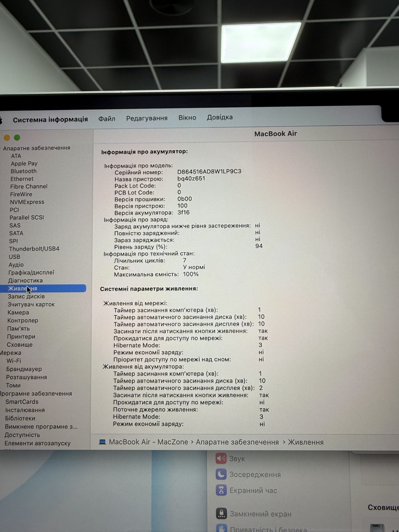Click the MacBook Air window title
The width and height of the screenshot is (399, 532).
(276, 134)
